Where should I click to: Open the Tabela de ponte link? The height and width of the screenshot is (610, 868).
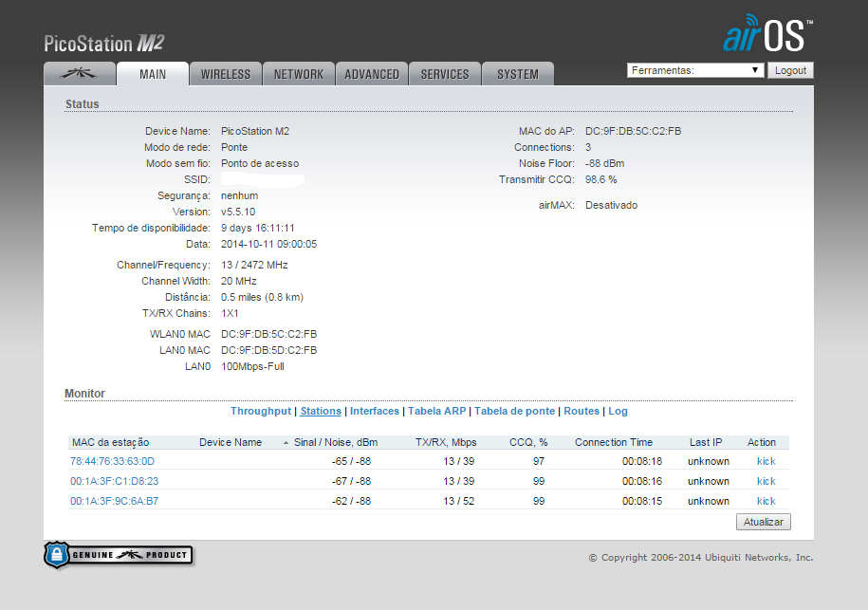514,412
